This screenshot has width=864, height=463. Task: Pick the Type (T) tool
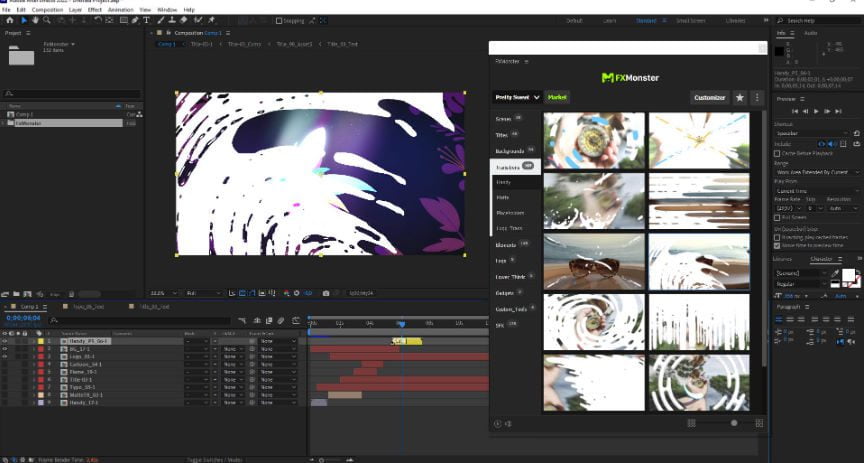tap(147, 20)
